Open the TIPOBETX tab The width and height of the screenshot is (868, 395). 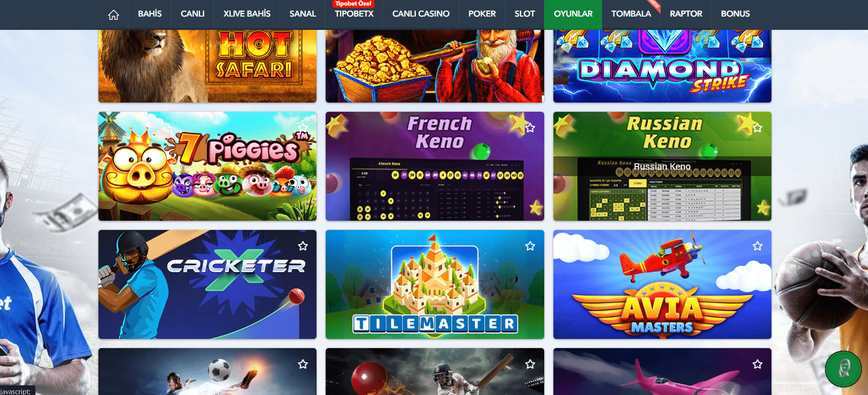tap(354, 14)
